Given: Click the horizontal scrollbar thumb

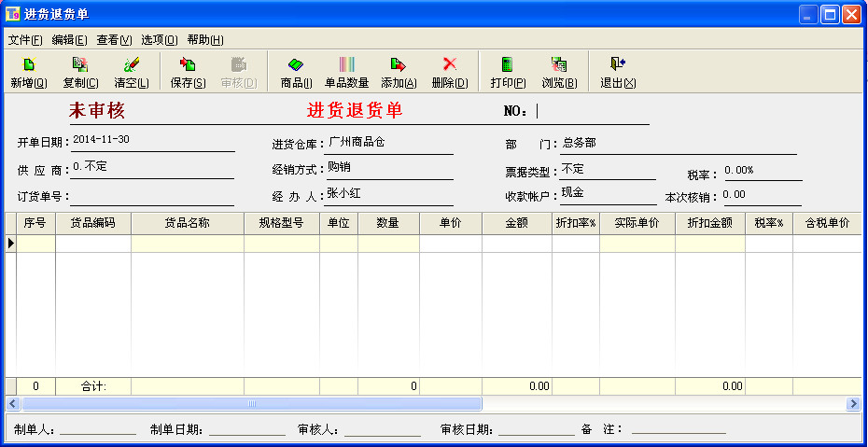Looking at the screenshot, I should coord(251,404).
